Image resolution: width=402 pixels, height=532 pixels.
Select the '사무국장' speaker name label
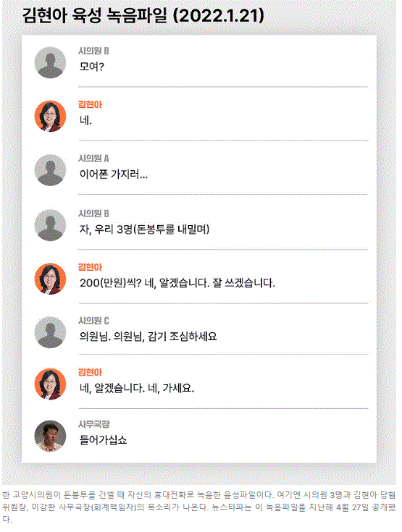tap(94, 424)
